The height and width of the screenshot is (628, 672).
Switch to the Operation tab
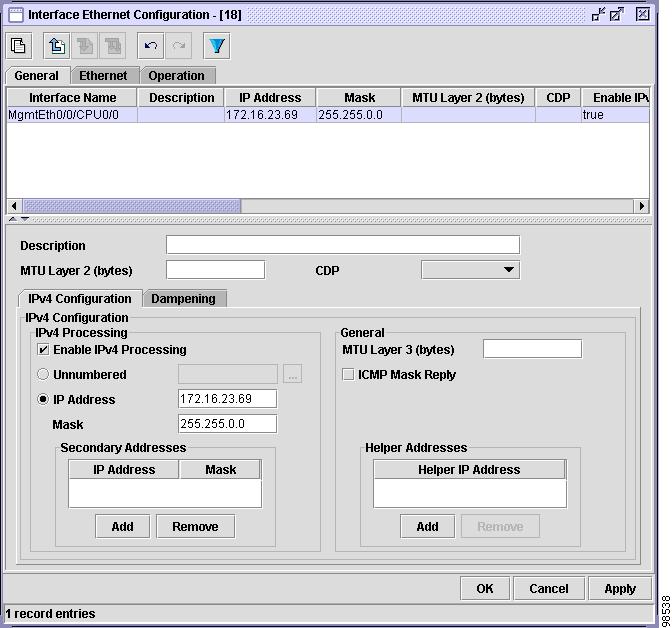(x=177, y=76)
